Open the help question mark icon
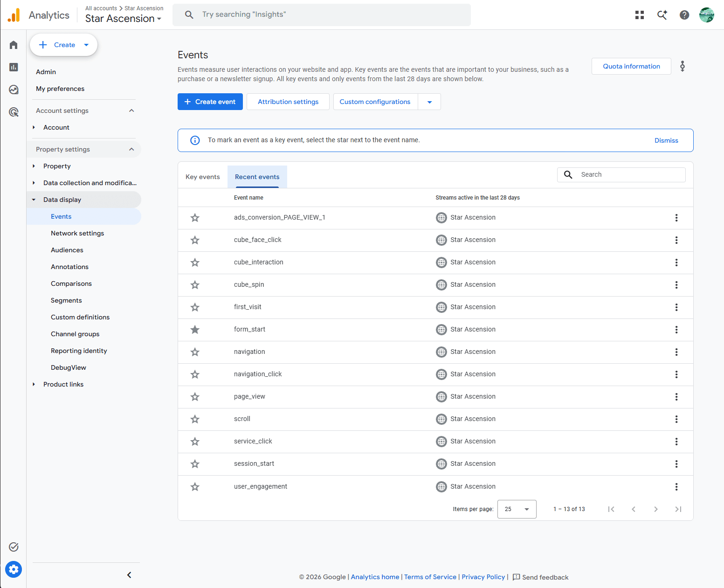The height and width of the screenshot is (588, 724). [684, 15]
